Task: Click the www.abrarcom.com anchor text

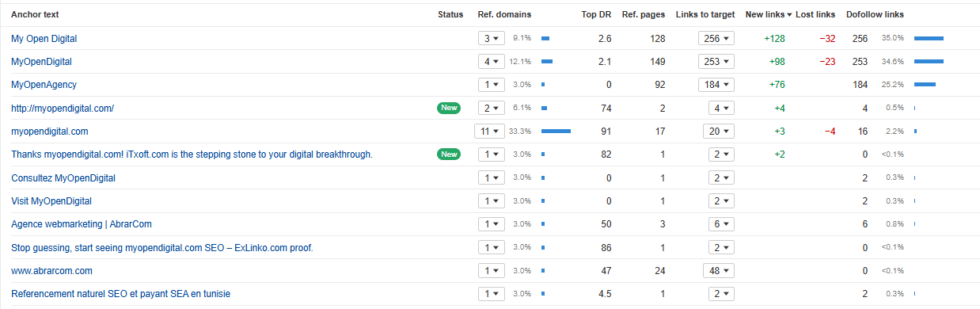Action: [51, 271]
